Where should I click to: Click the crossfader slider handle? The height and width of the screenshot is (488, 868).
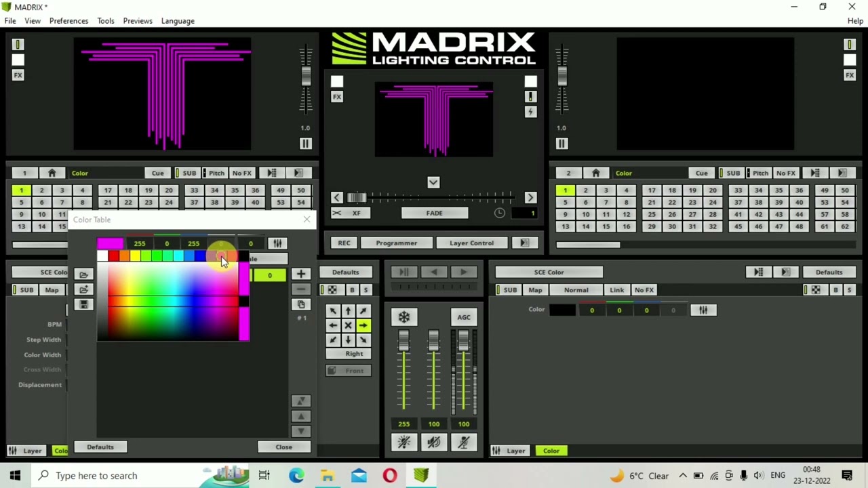coord(357,197)
